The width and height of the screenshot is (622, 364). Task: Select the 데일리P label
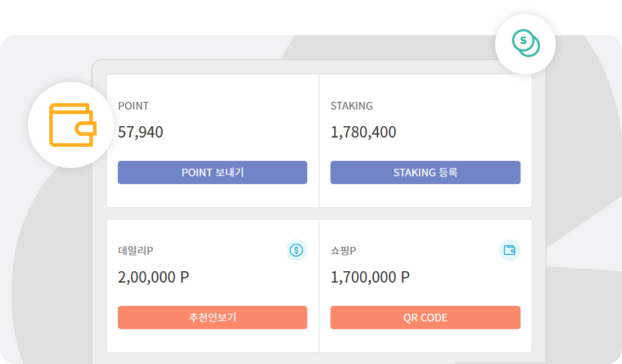click(135, 251)
